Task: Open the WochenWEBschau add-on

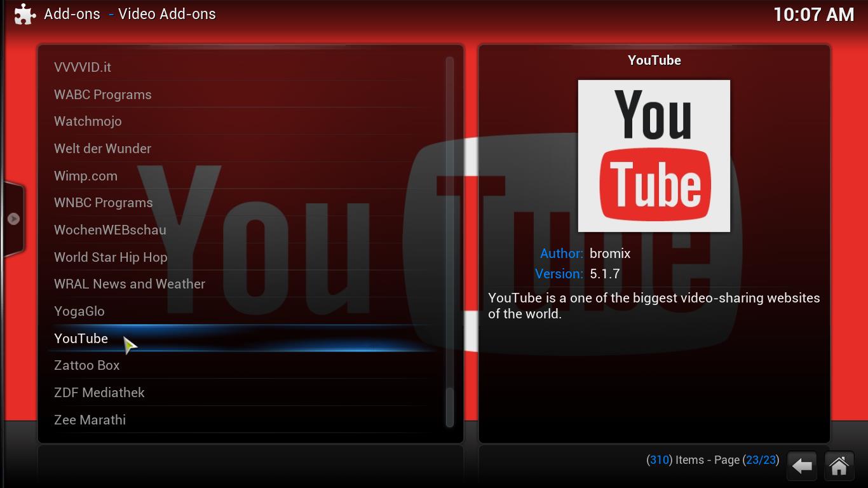Action: pyautogui.click(x=110, y=230)
